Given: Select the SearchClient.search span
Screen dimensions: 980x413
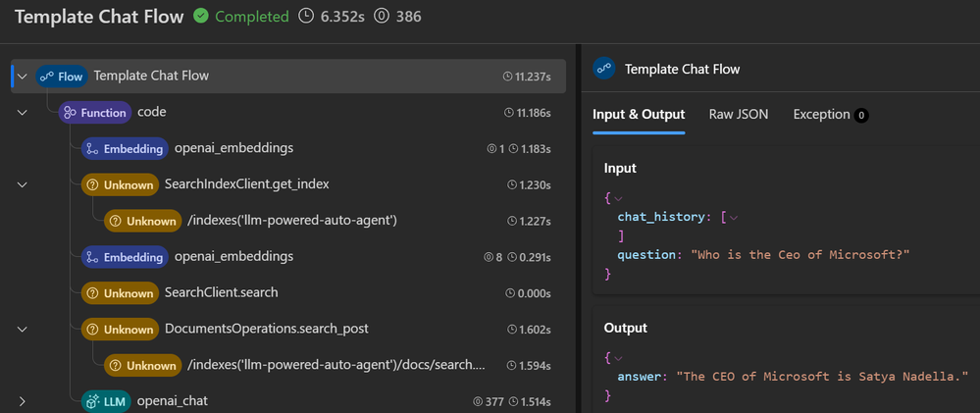Looking at the screenshot, I should coord(288,293).
